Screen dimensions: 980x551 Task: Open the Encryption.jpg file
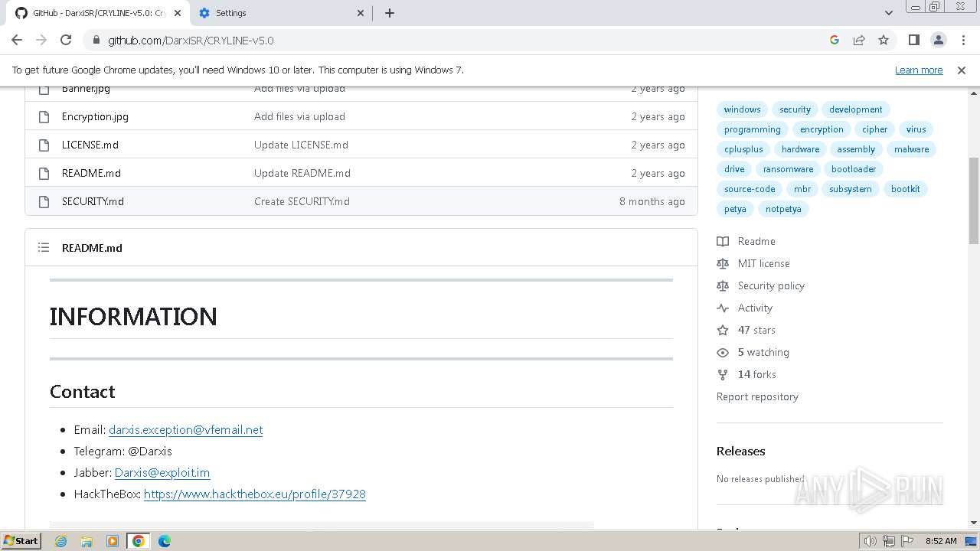tap(95, 116)
